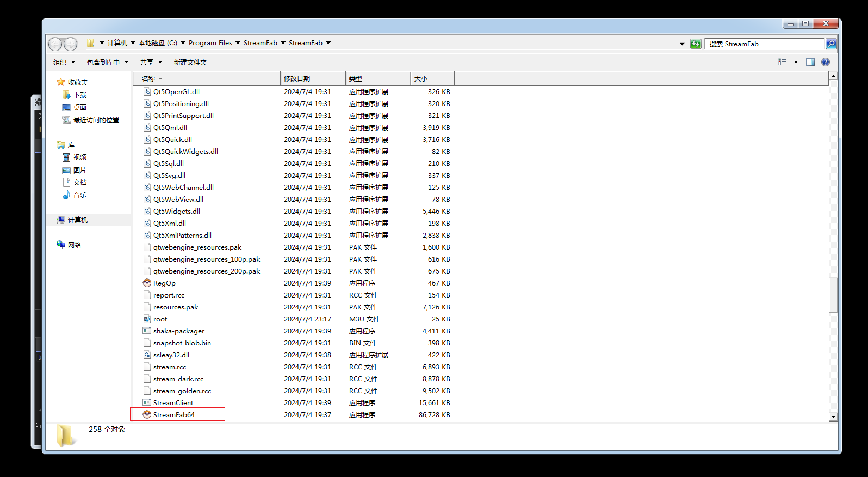868x477 pixels.
Task: Click the ssleay32.dll file icon
Action: pos(147,355)
